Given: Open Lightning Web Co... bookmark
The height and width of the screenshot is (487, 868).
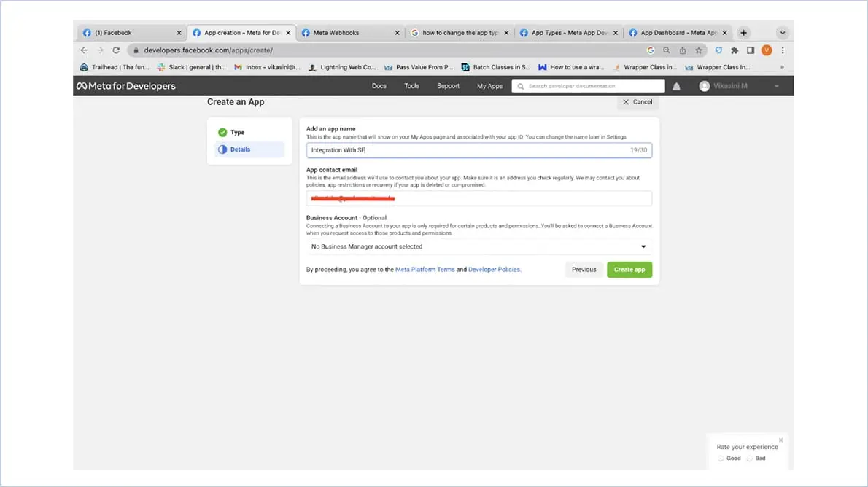Looking at the screenshot, I should tap(342, 68).
